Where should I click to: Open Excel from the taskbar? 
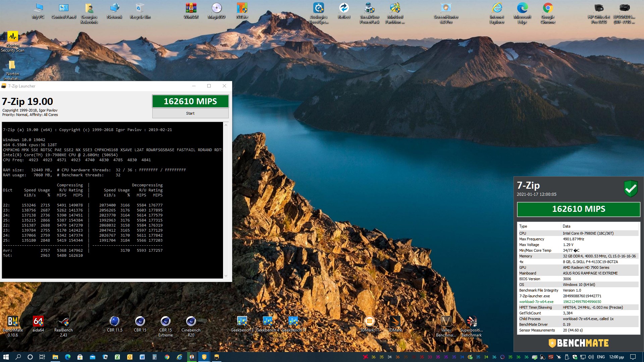coord(117,357)
